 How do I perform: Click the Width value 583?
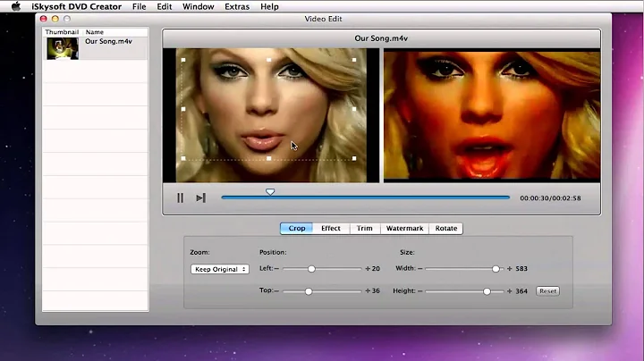point(521,269)
